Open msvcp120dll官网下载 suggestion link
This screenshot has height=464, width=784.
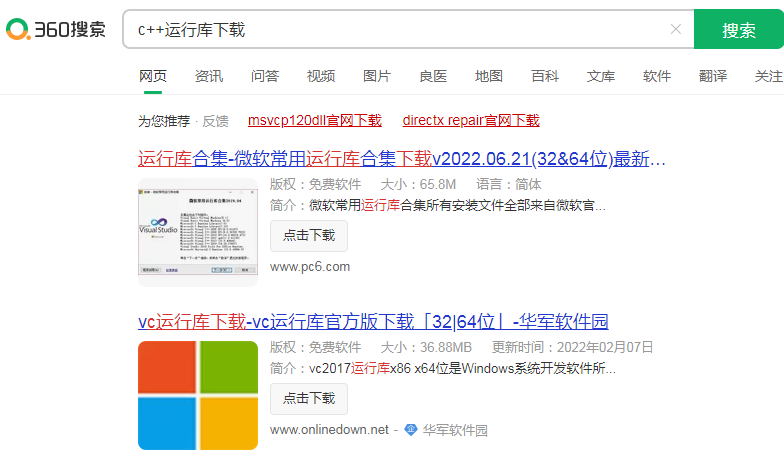click(x=314, y=120)
